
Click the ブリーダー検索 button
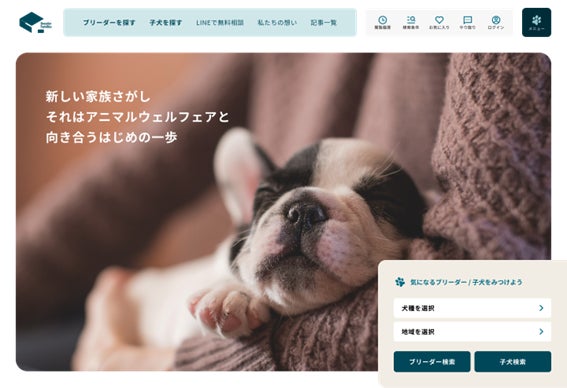(x=432, y=362)
